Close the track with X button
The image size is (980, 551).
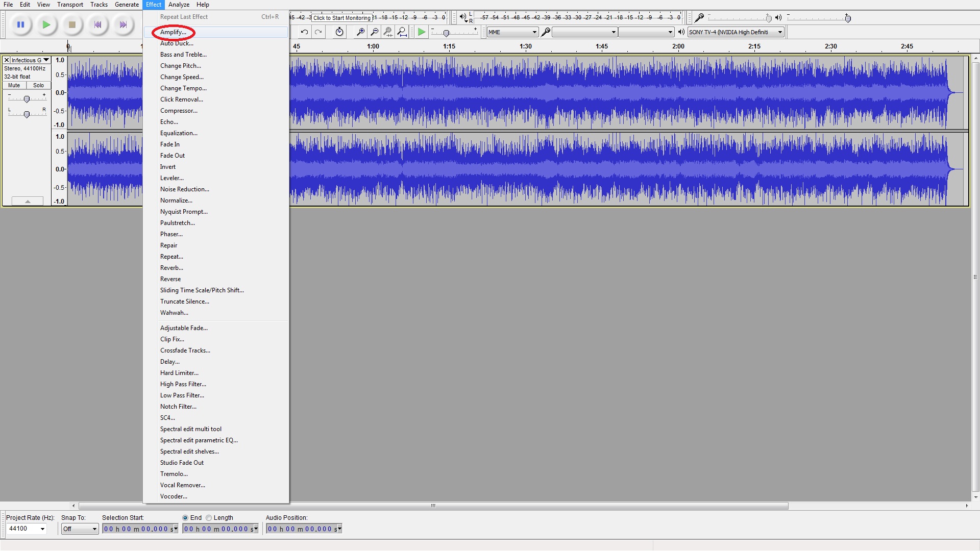pyautogui.click(x=7, y=60)
